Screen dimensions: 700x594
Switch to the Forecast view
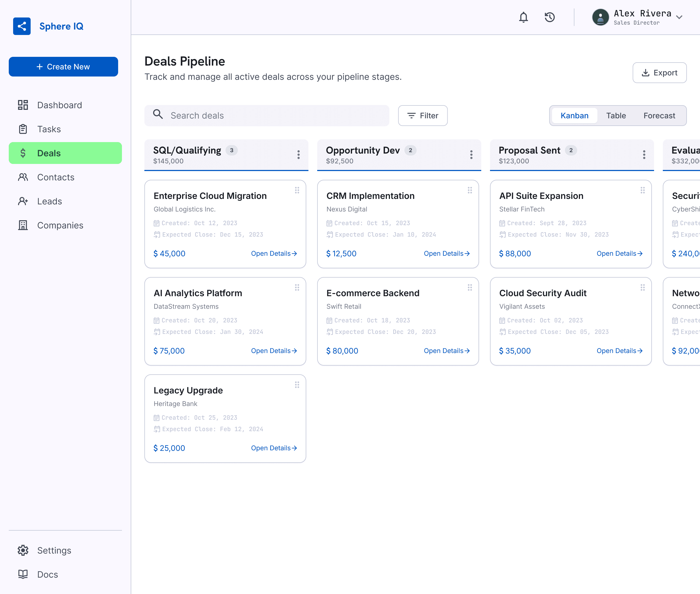pyautogui.click(x=659, y=116)
